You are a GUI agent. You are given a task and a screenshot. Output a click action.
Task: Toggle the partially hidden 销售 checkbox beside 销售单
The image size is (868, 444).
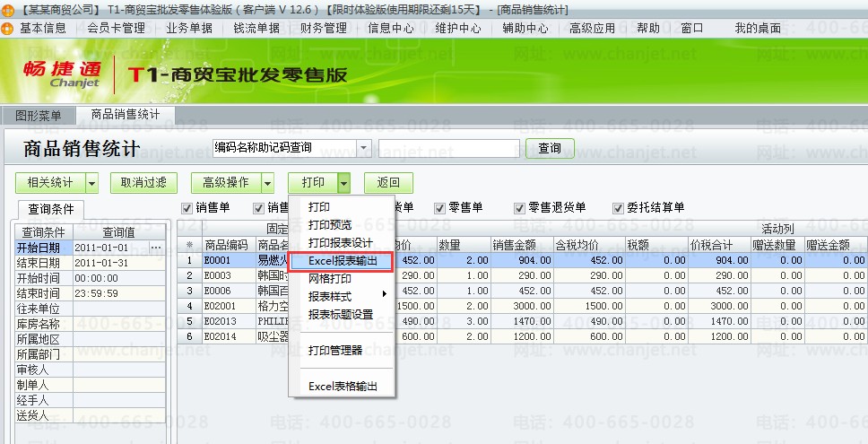[x=258, y=208]
